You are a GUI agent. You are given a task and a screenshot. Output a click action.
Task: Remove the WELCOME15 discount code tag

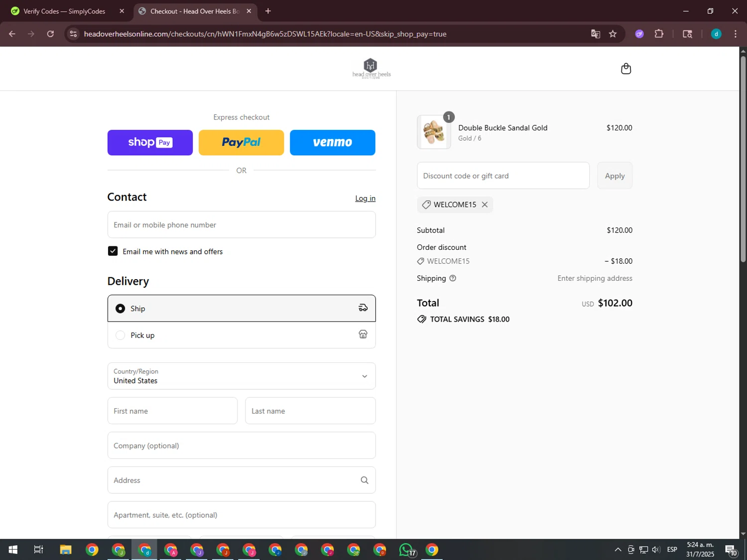coord(485,205)
